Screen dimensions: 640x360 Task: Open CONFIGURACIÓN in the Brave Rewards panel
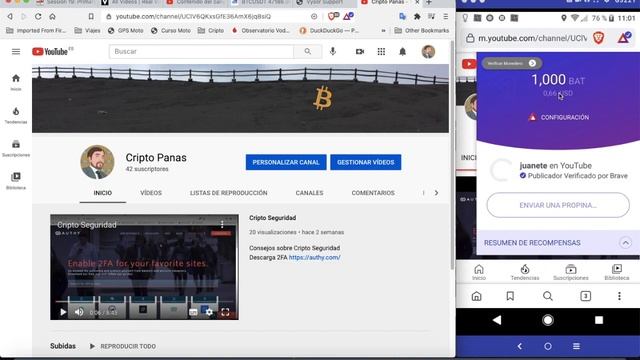[559, 117]
